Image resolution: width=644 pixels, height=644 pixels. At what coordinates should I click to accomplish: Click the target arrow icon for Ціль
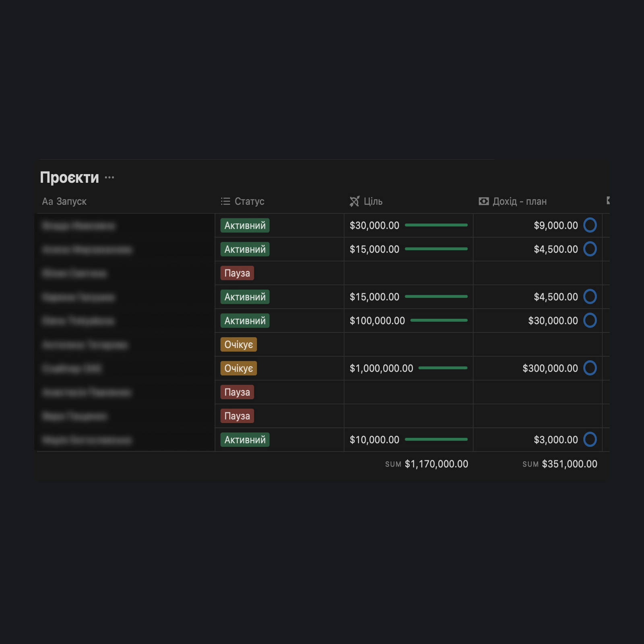click(354, 201)
